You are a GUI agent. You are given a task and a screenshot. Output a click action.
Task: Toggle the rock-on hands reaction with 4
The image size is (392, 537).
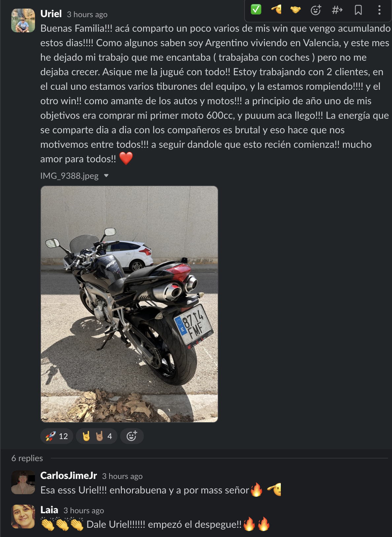click(97, 436)
